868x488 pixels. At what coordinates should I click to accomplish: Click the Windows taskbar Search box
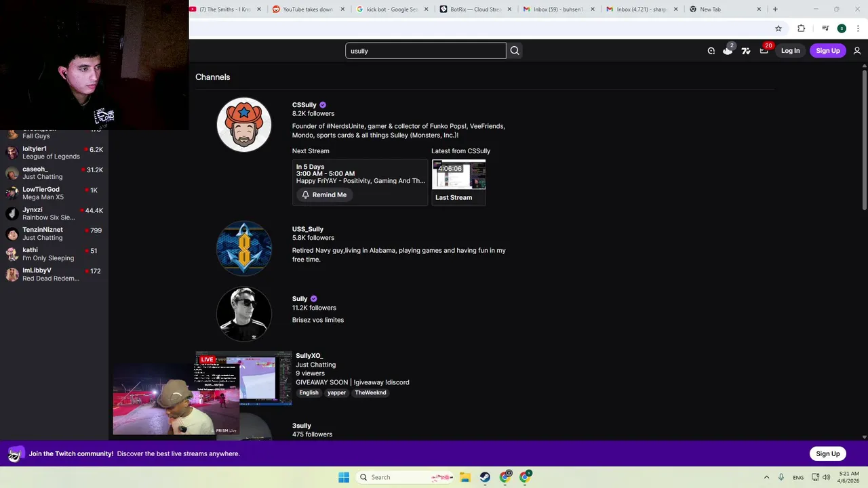click(x=406, y=477)
